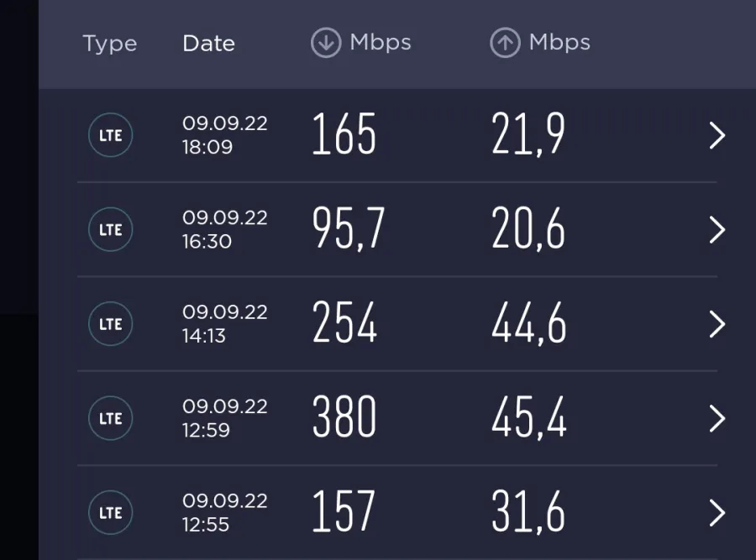Sort by download Mbps column label
The height and width of the screenshot is (560, 756).
(381, 44)
